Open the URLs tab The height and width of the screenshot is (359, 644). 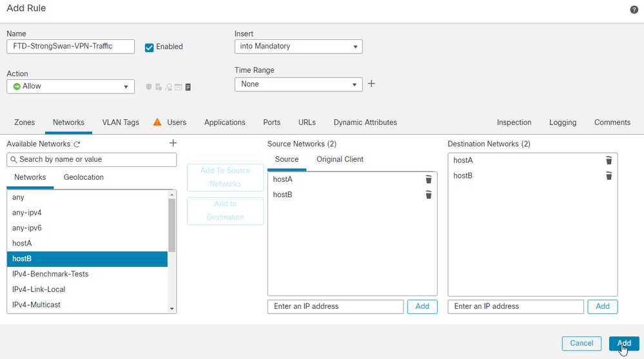click(307, 122)
